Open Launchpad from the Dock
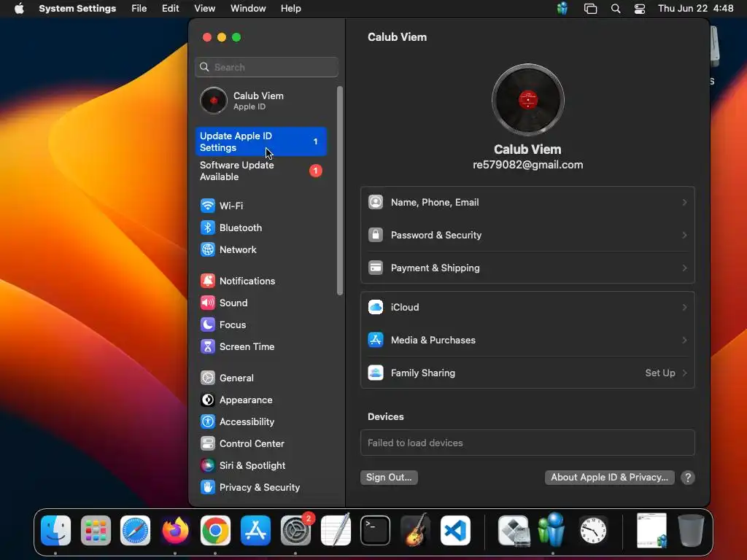The width and height of the screenshot is (747, 560). 96,531
